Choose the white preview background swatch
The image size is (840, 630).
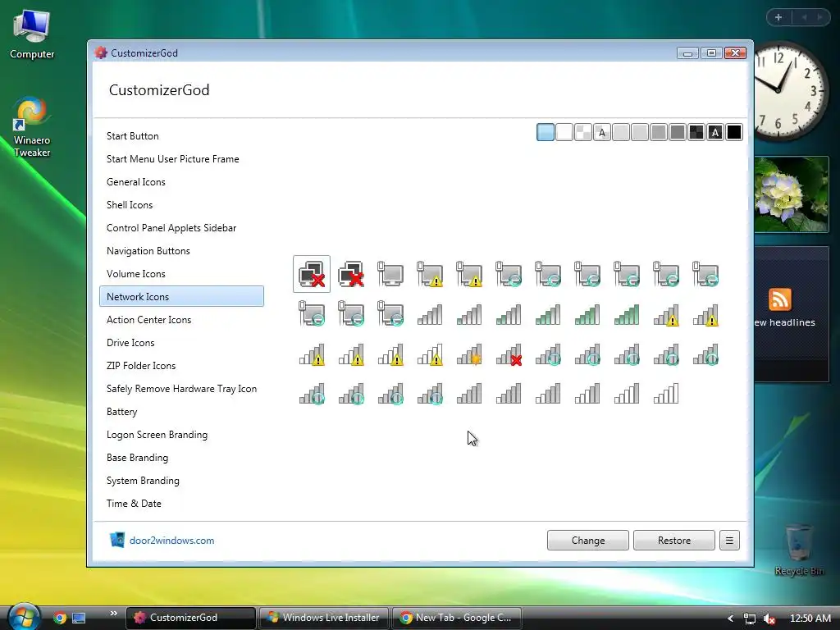[564, 132]
